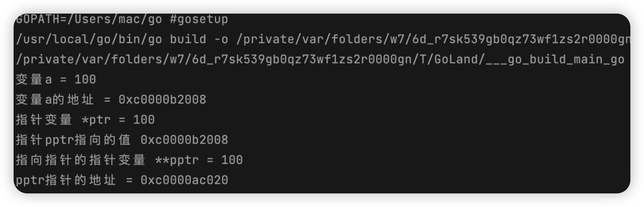Screen dimensions: 644x207
Task: Click the pptr指针的地址 label
Action: 65,180
